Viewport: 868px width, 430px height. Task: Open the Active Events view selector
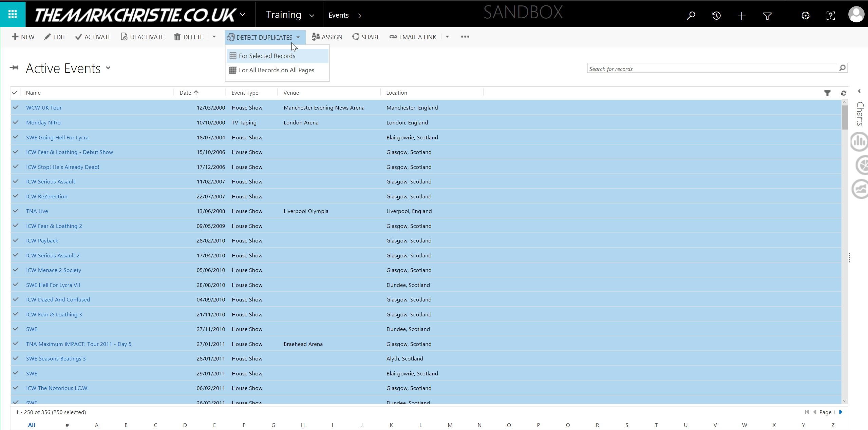pos(108,68)
